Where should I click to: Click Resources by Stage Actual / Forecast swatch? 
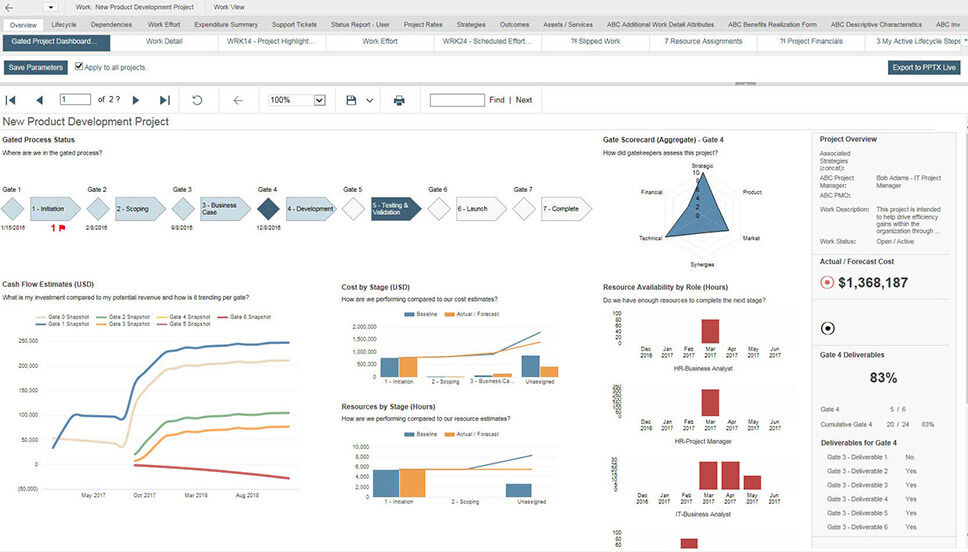[x=449, y=434]
